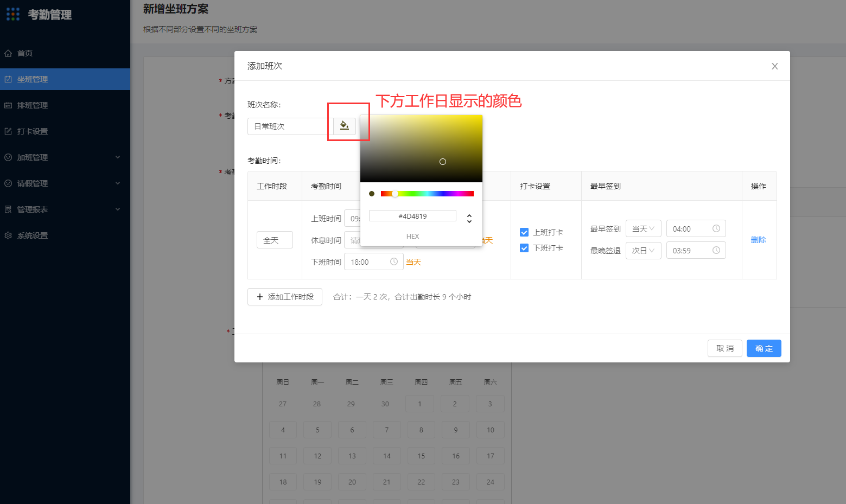
Task: Open the 当天 dropdown for 最早签到
Action: pos(644,228)
